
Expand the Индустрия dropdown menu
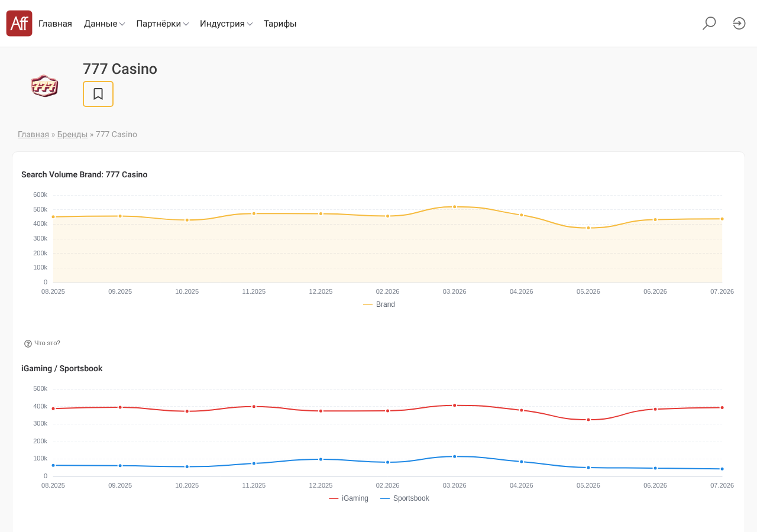point(227,24)
